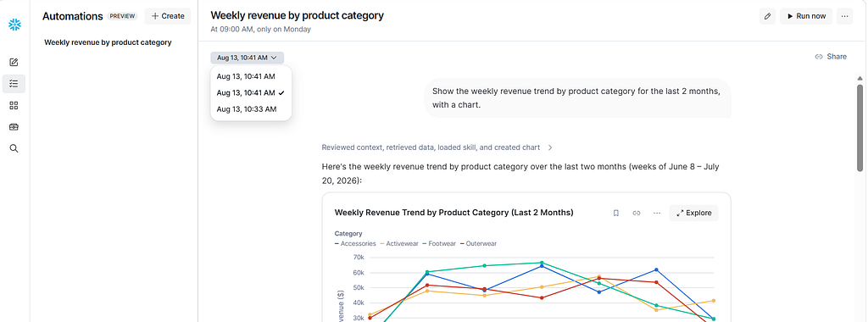Click the Create automation button
Screen dimensions: 868x322
pyautogui.click(x=168, y=16)
